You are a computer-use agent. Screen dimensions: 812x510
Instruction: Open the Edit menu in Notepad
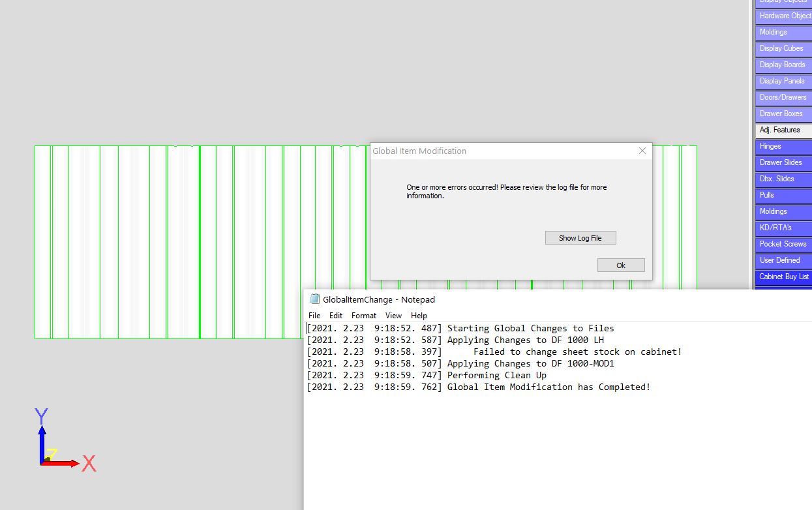336,316
